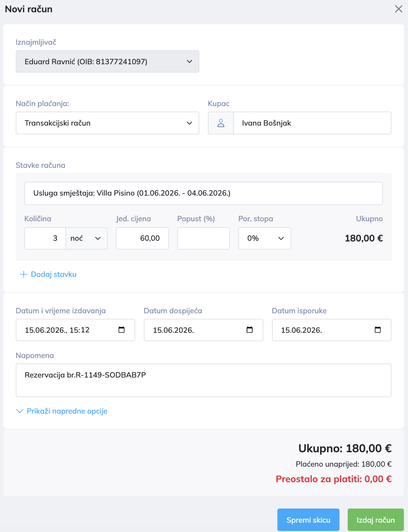Click the Ukupno: 180,00 € total text
This screenshot has width=408, height=532.
[x=345, y=448]
